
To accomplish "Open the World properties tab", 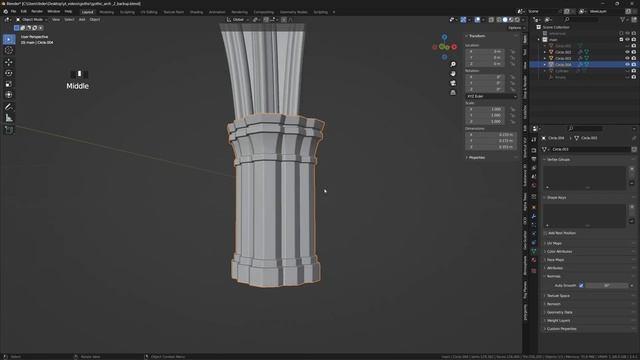I will 533,185.
